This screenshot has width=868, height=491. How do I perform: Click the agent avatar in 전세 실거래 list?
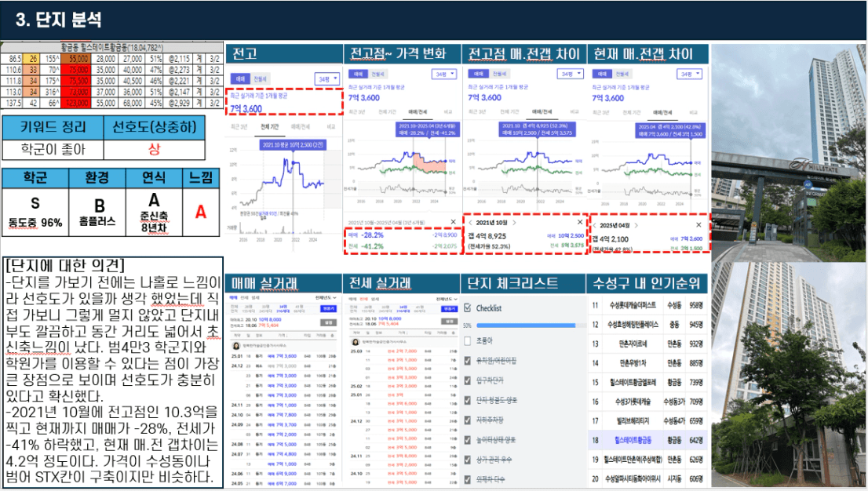(x=356, y=342)
